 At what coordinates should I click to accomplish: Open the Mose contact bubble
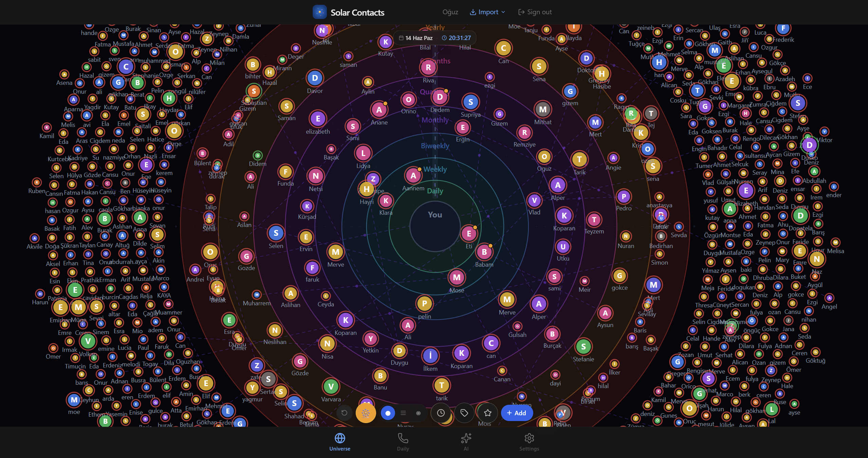pyautogui.click(x=457, y=277)
